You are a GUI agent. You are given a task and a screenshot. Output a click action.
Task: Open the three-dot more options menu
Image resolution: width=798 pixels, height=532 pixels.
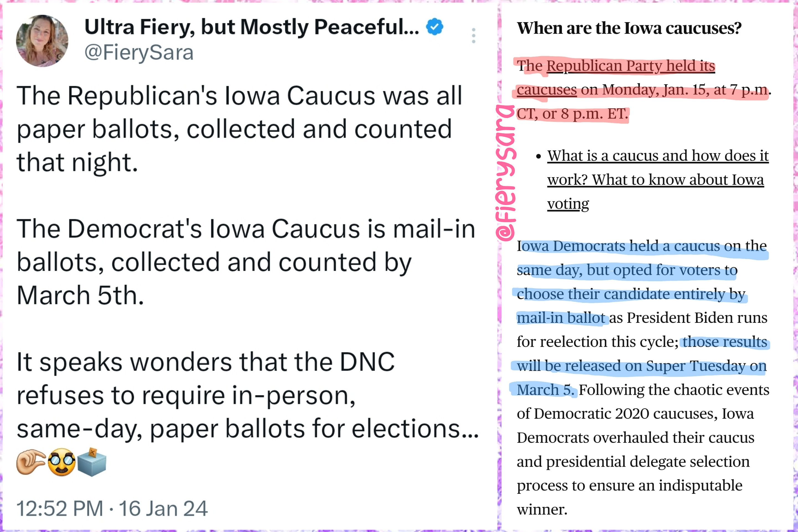coord(474,36)
